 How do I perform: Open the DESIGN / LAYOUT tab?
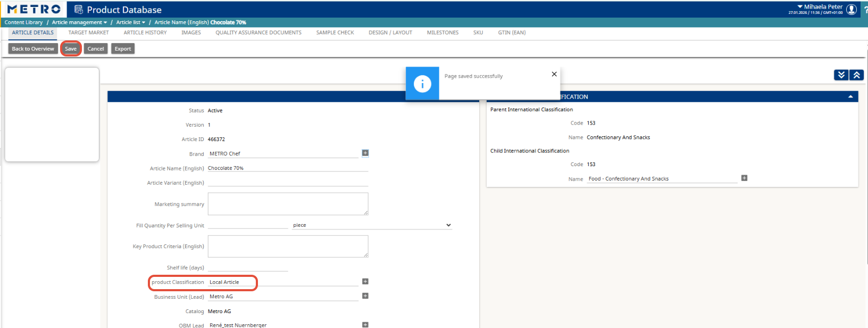point(390,32)
